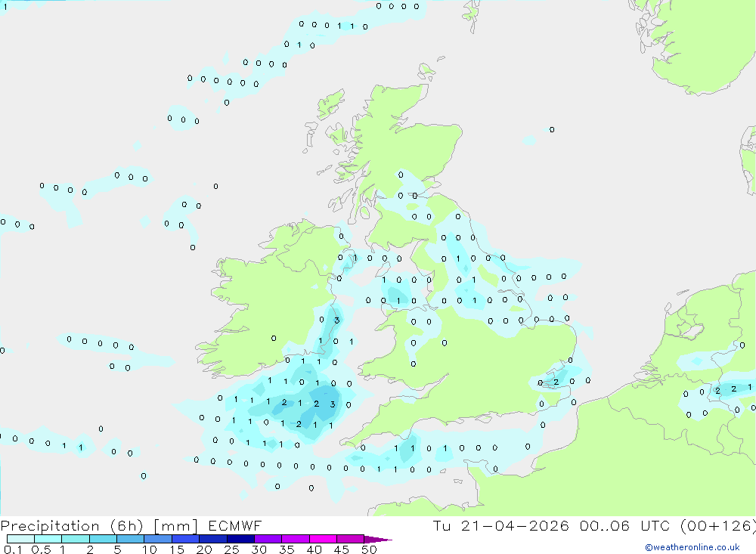Click the 0.1–0.5 mm legend color swatch
Screen dimensions: 756x554
pyautogui.click(x=20, y=539)
